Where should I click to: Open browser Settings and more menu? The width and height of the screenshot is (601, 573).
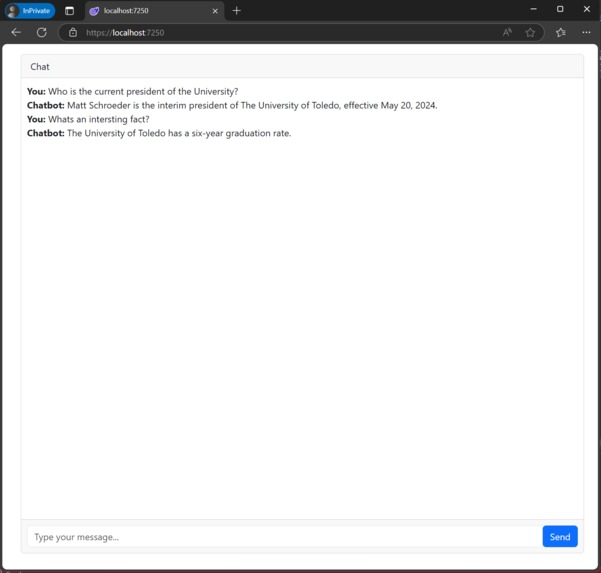pos(586,33)
